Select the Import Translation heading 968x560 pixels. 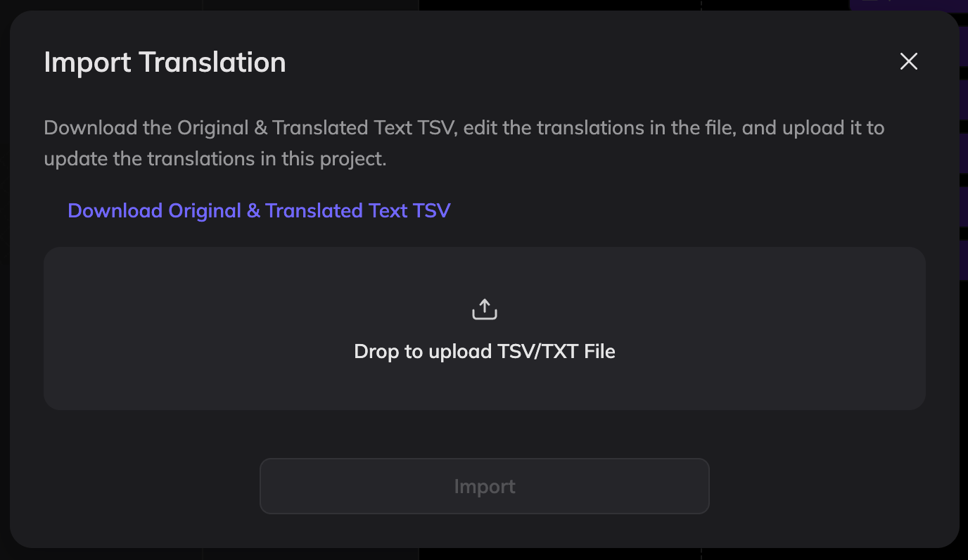pyautogui.click(x=165, y=62)
